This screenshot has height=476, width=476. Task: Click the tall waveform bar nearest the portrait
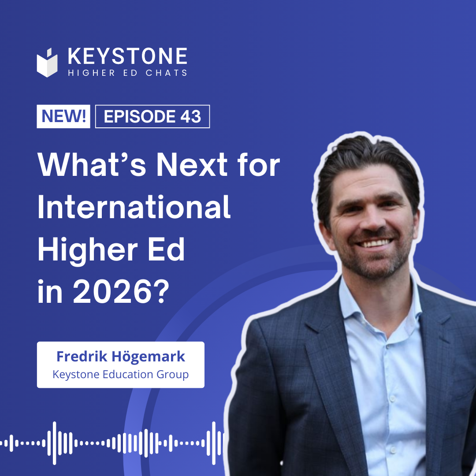[214, 443]
